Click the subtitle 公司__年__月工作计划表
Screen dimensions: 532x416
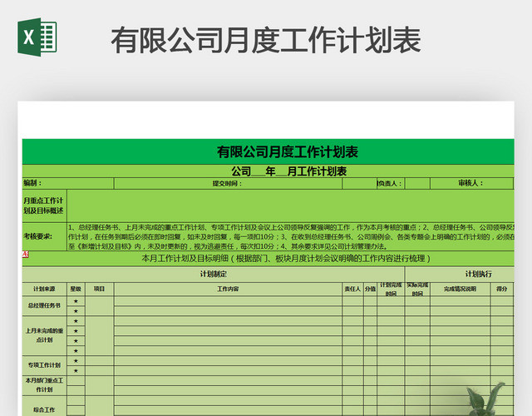point(288,171)
